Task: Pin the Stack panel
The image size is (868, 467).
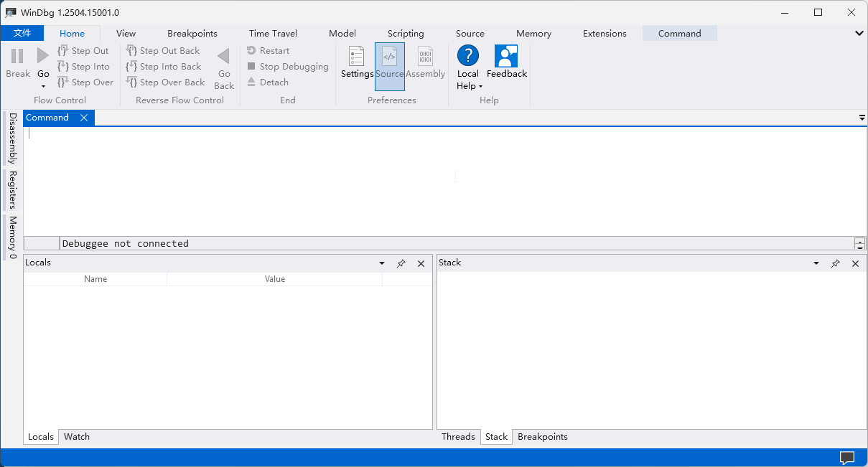Action: [836, 263]
